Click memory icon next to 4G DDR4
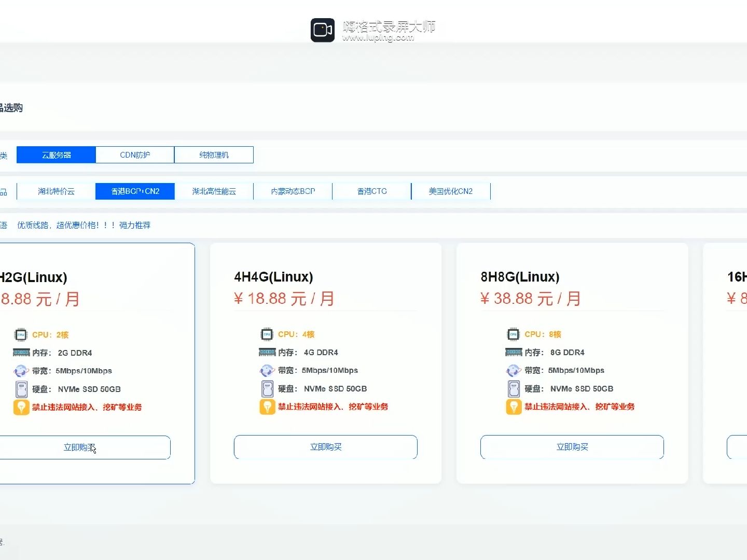Viewport: 747px width, 560px height. [x=267, y=352]
